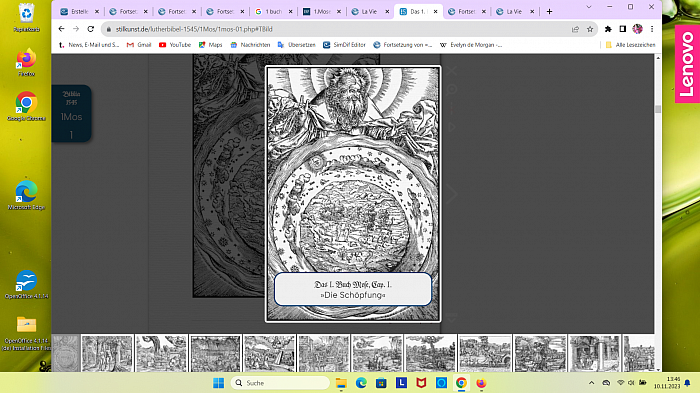The height and width of the screenshot is (393, 700).
Task: Click the share icon in the address bar
Action: pyautogui.click(x=575, y=29)
